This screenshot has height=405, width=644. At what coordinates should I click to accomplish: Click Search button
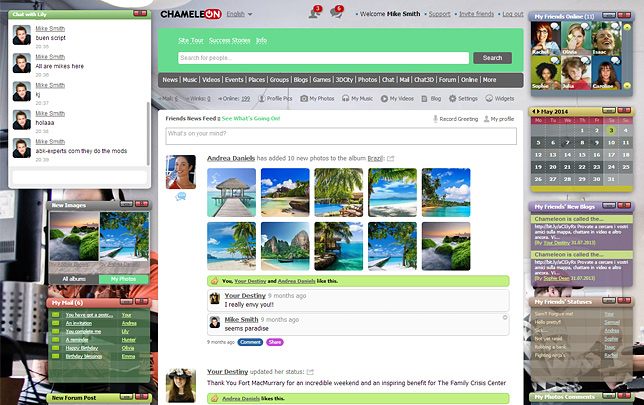click(492, 58)
